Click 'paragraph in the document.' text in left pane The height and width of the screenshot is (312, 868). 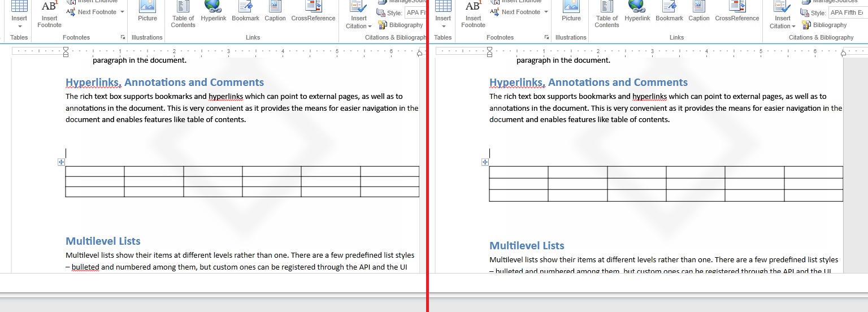pyautogui.click(x=140, y=60)
